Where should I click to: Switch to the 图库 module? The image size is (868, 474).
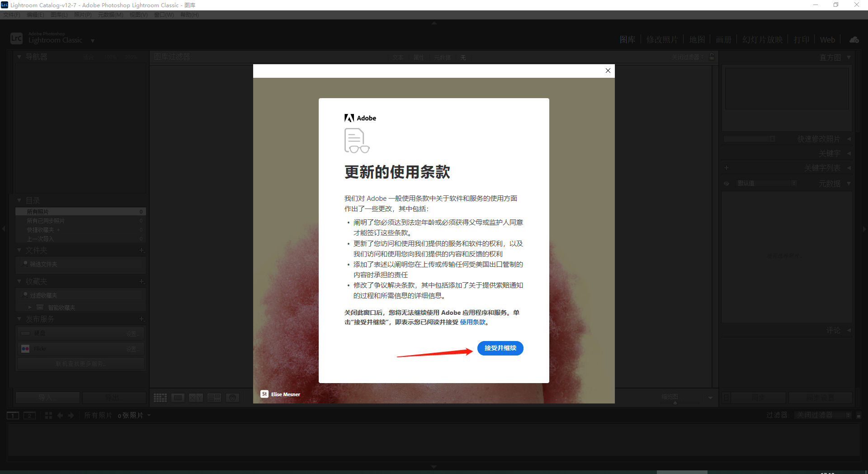point(627,40)
